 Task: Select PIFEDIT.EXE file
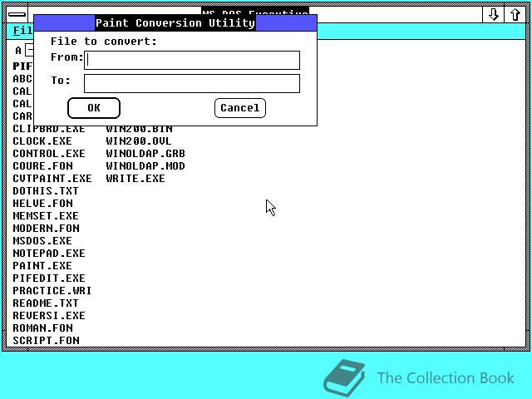(x=49, y=278)
